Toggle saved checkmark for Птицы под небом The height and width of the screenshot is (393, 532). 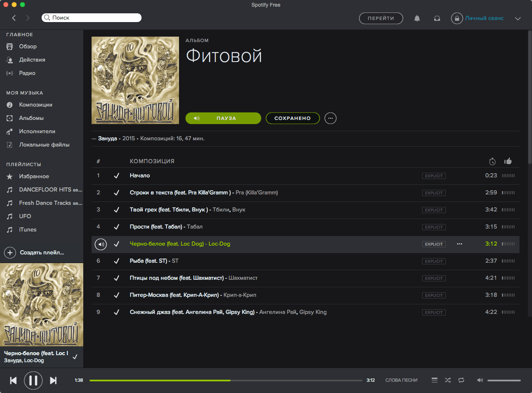click(x=117, y=278)
